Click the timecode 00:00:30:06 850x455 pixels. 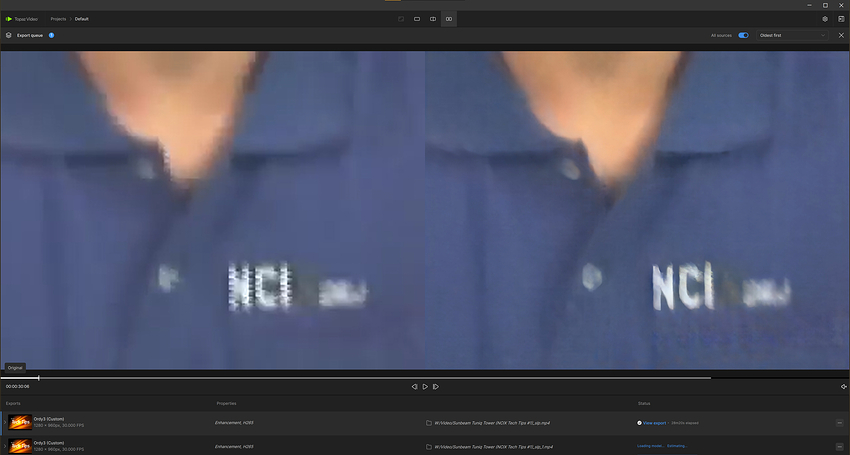point(17,387)
